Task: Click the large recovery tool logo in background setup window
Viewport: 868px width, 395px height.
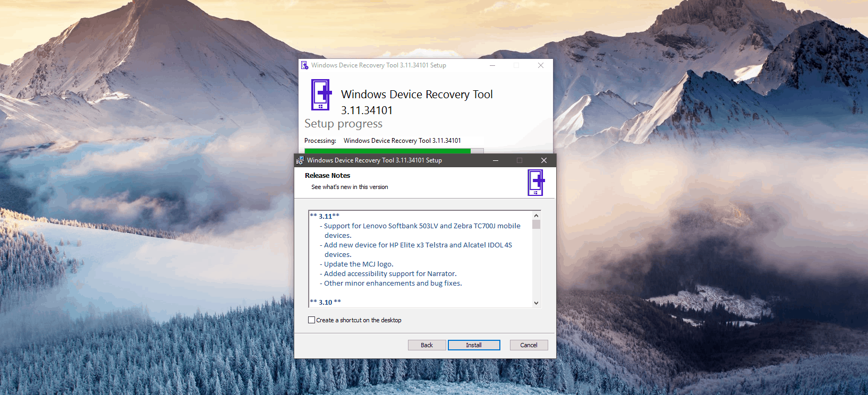Action: tap(321, 95)
